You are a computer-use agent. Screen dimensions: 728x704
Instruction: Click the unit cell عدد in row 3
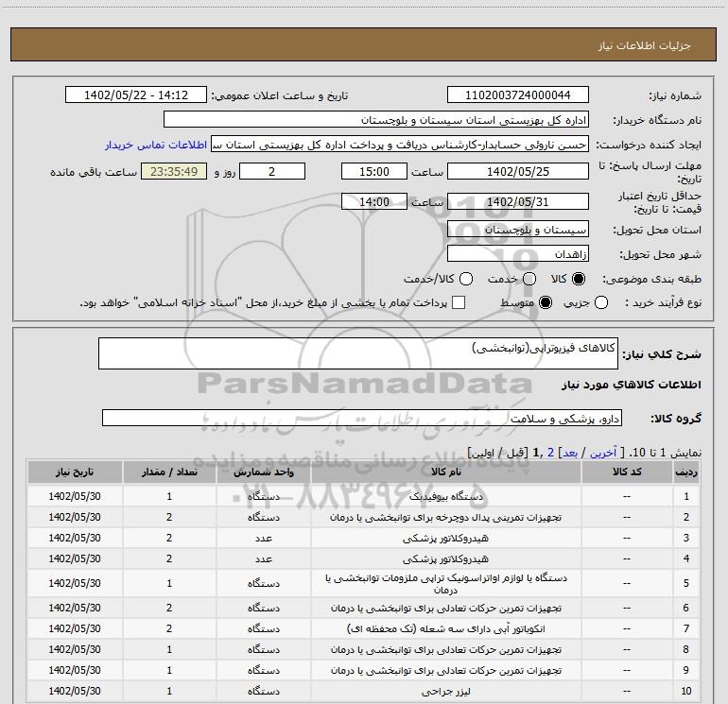coord(263,538)
